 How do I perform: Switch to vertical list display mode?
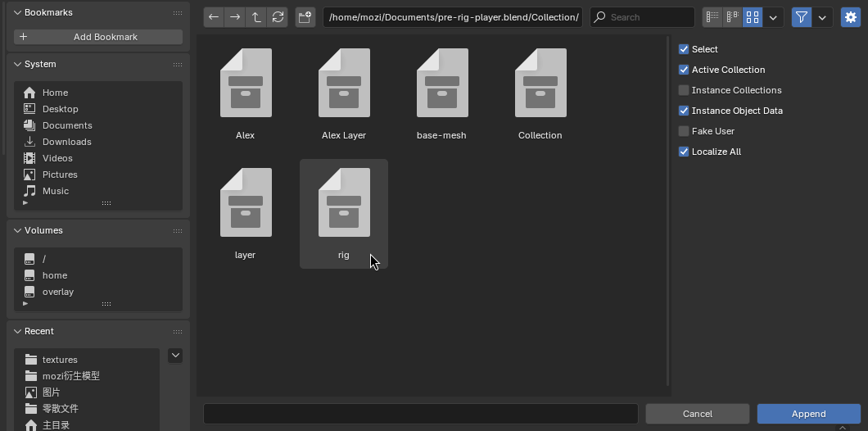coord(712,17)
